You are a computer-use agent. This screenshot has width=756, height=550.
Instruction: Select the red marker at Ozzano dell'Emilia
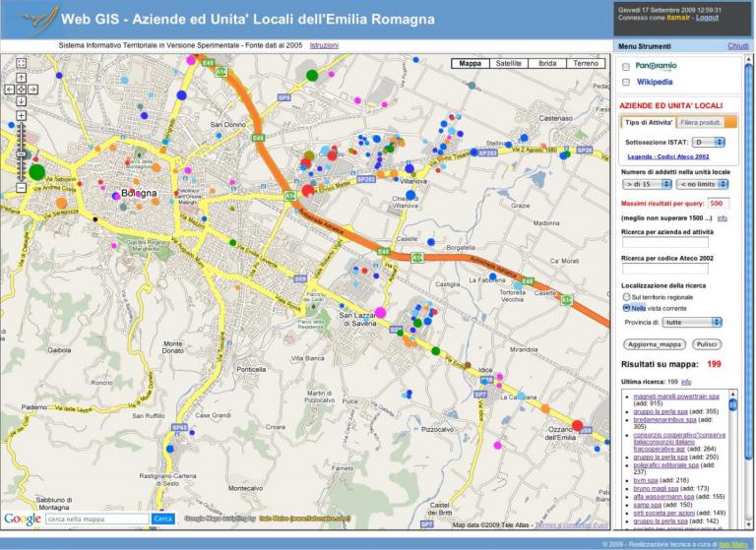click(x=577, y=426)
